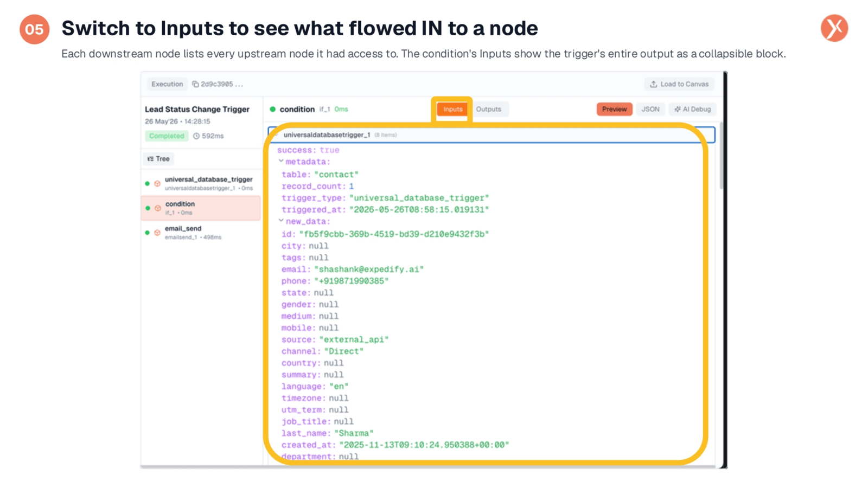Click the mobile: null line
868x488 pixels.
click(310, 328)
